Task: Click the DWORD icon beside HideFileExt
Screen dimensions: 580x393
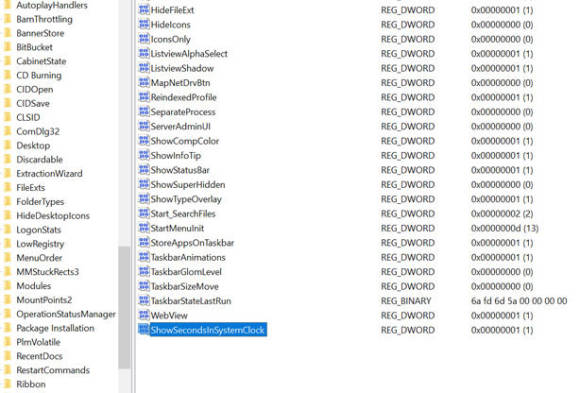Action: 144,10
